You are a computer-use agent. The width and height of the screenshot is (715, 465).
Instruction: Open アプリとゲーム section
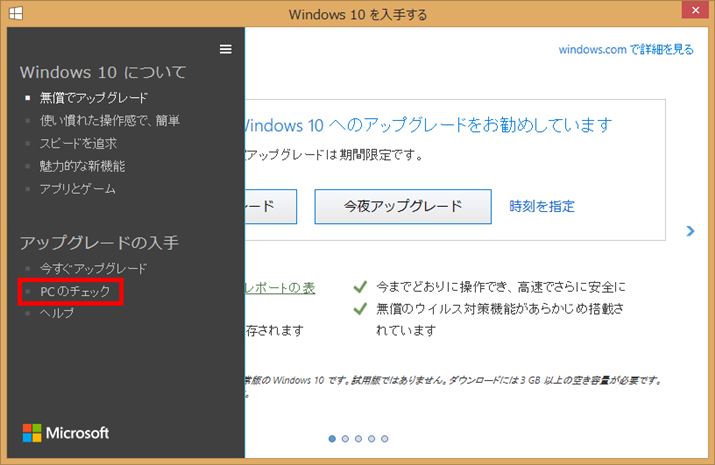(78, 189)
